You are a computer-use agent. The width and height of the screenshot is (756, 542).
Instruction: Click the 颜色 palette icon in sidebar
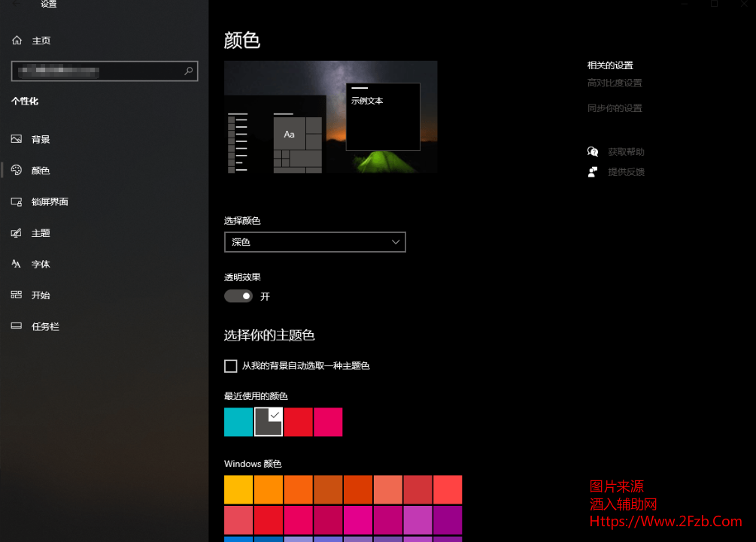(17, 171)
